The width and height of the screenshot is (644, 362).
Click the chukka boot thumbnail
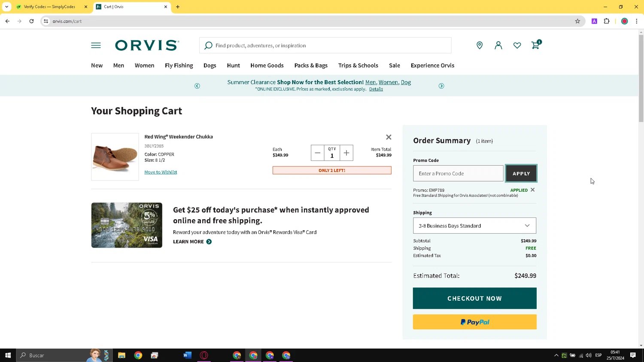click(x=115, y=157)
